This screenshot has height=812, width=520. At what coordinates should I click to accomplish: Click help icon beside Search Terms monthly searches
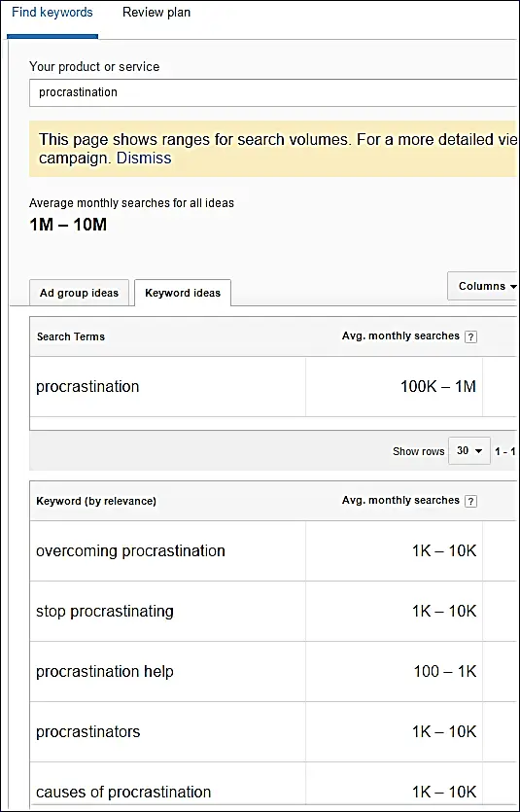(470, 337)
